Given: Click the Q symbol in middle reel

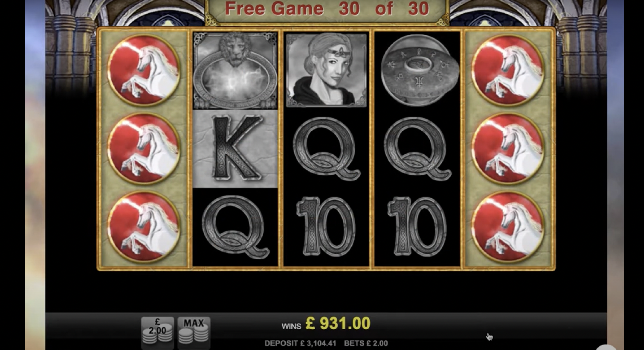Looking at the screenshot, I should click(x=327, y=149).
